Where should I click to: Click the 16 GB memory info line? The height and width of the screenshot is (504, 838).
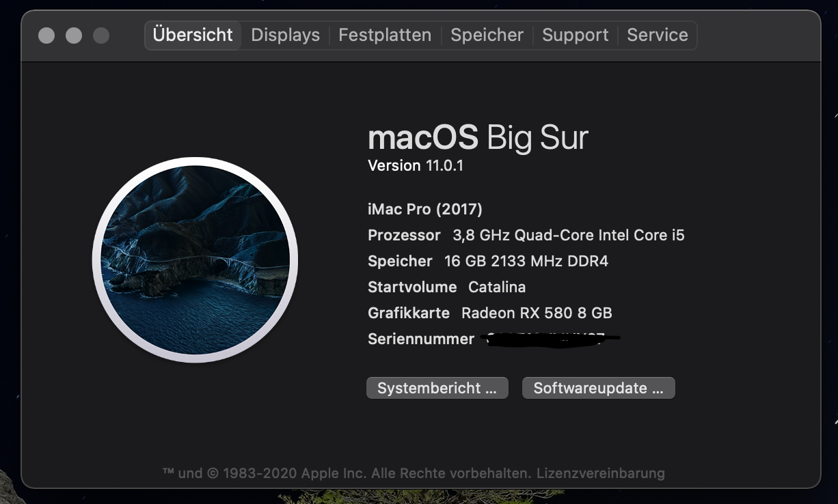click(487, 261)
